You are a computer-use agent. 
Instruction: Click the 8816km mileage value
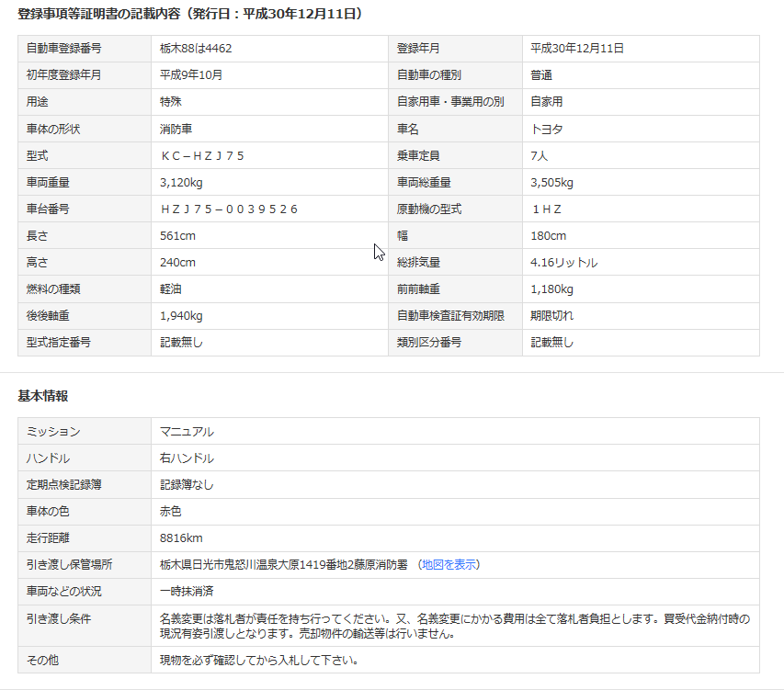point(181,537)
